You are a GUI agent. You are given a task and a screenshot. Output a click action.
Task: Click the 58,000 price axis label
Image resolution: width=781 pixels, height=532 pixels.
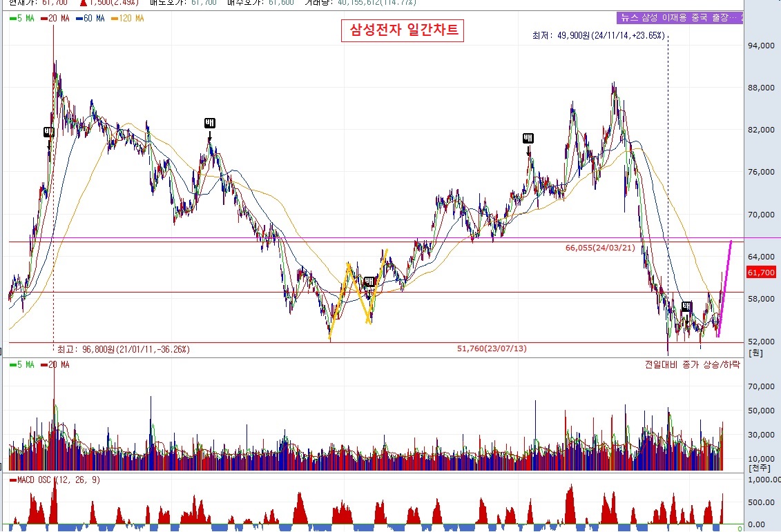click(762, 299)
